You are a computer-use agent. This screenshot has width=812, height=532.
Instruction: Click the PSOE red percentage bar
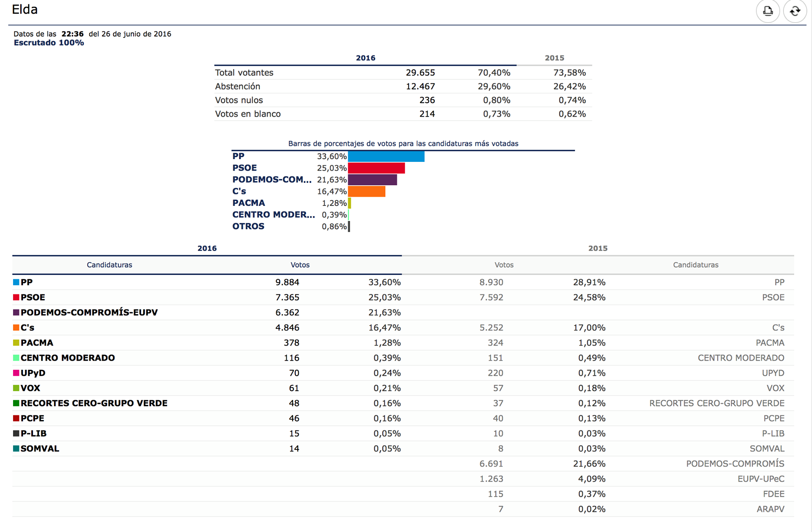click(x=376, y=168)
